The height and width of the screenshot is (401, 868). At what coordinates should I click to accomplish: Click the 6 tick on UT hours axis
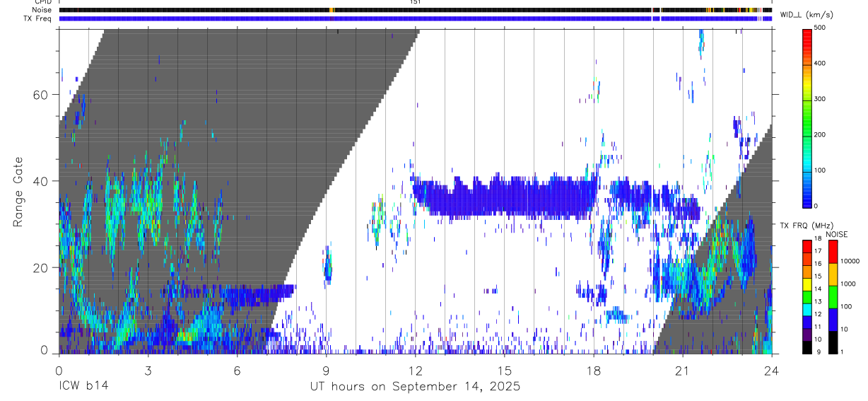[x=237, y=371]
